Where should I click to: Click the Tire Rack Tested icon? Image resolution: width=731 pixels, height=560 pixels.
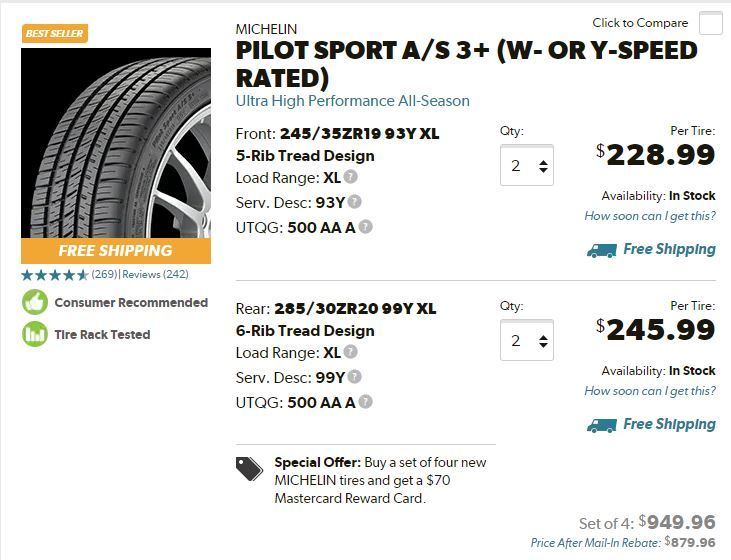(35, 334)
